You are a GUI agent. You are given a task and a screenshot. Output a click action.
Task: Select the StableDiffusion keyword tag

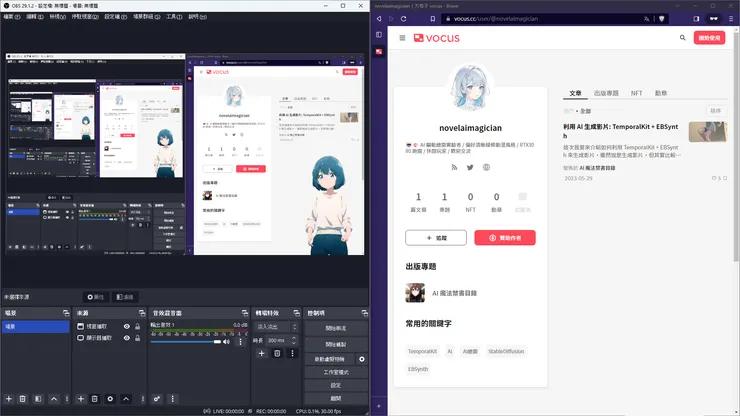[506, 351]
